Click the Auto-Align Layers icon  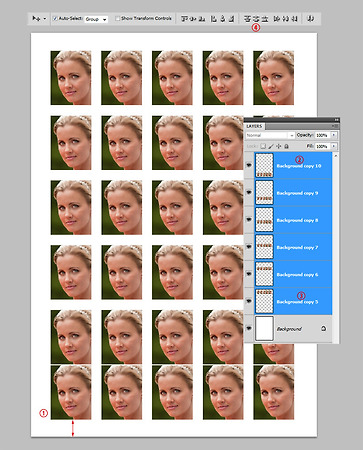tap(310, 19)
